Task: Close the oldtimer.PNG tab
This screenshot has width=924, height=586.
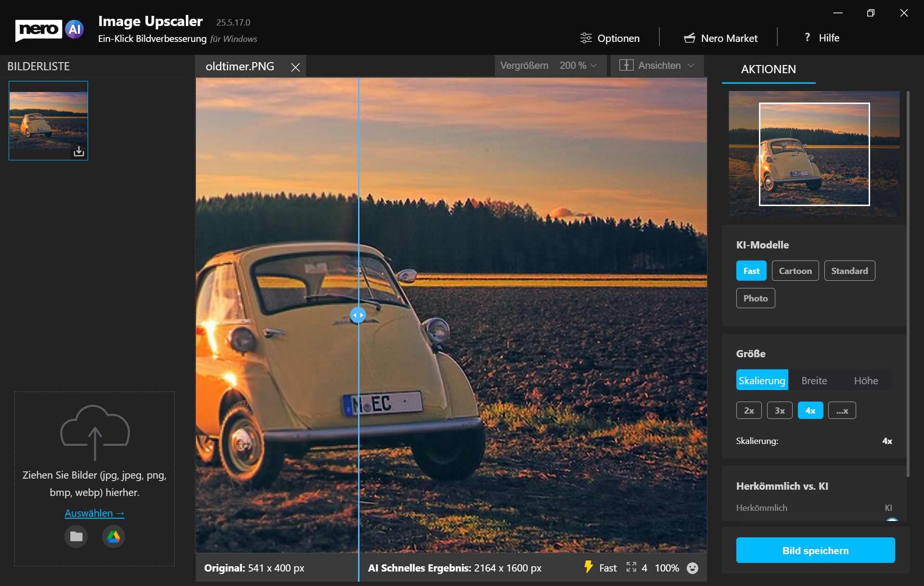Action: [295, 67]
